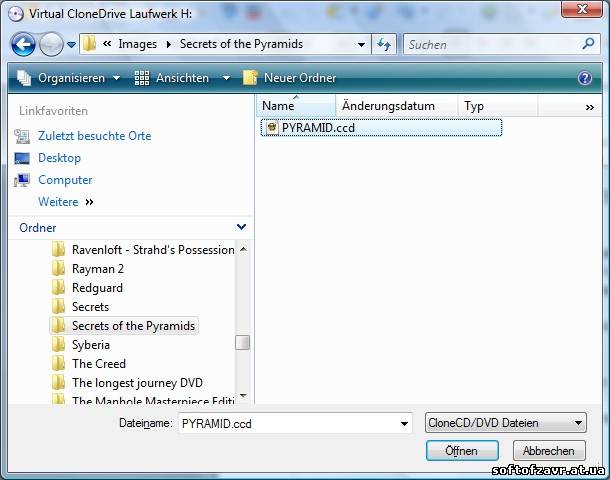
Task: Open the Organisieren menu
Action: point(68,78)
